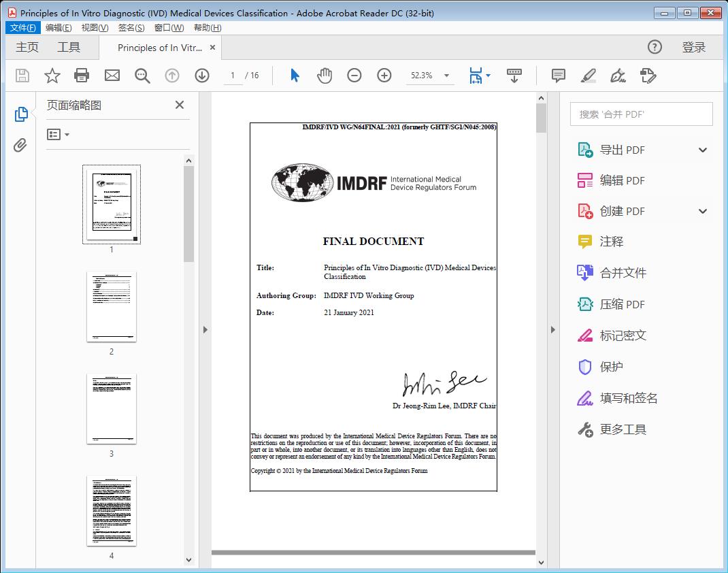The image size is (728, 573).
Task: Select the text highlighter tool
Action: [x=588, y=76]
